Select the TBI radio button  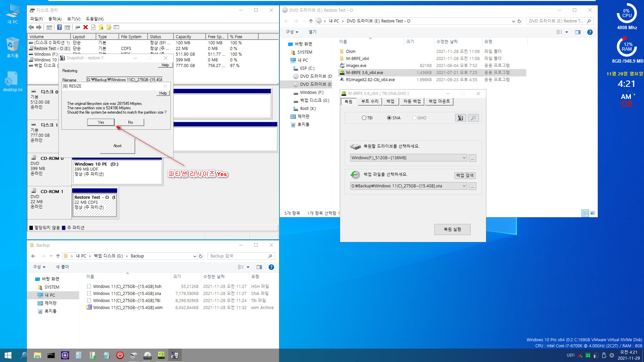[367, 118]
